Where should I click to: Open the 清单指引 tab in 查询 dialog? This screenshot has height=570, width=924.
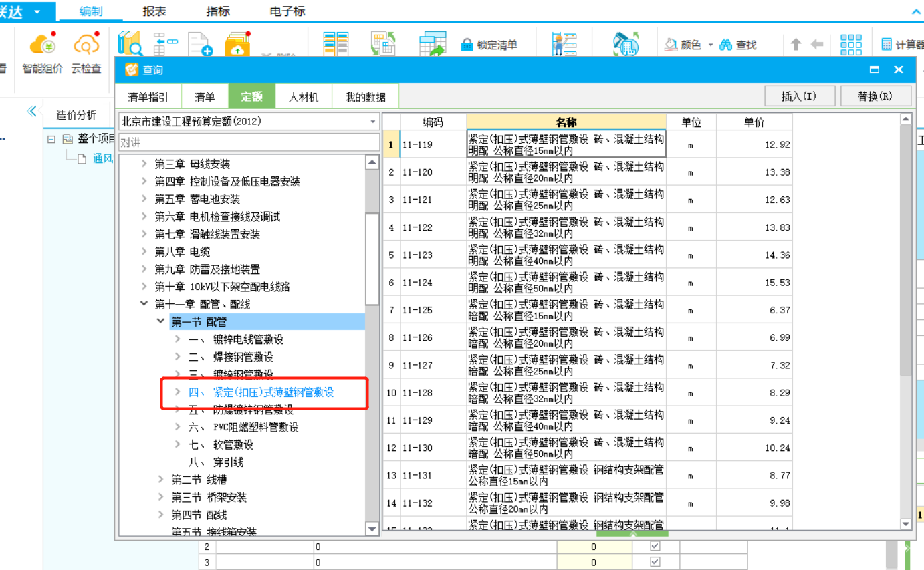point(148,97)
